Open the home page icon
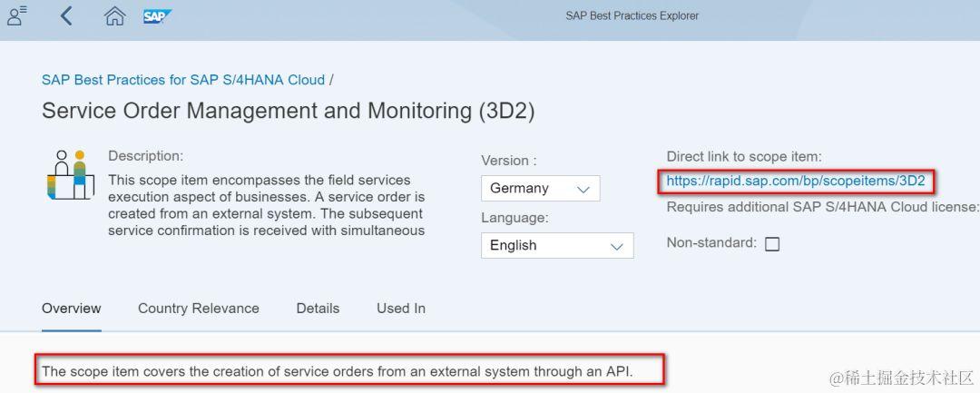Screen dimensions: 980x393 (x=114, y=16)
